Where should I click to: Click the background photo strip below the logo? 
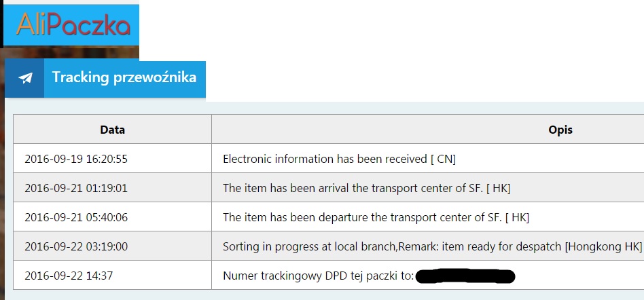(x=68, y=54)
